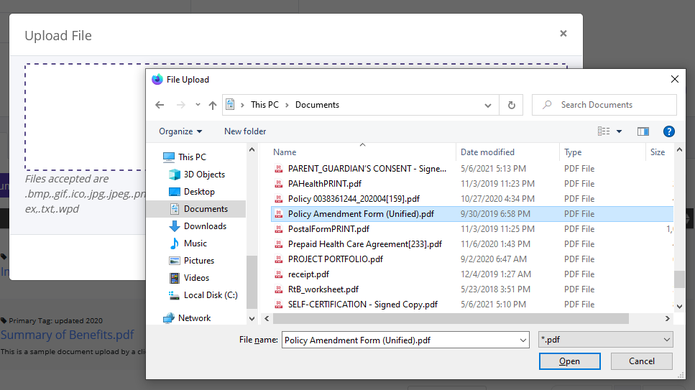
Task: Select SELF-CERTIFICATION - Signed Copy.pdf
Action: [363, 304]
